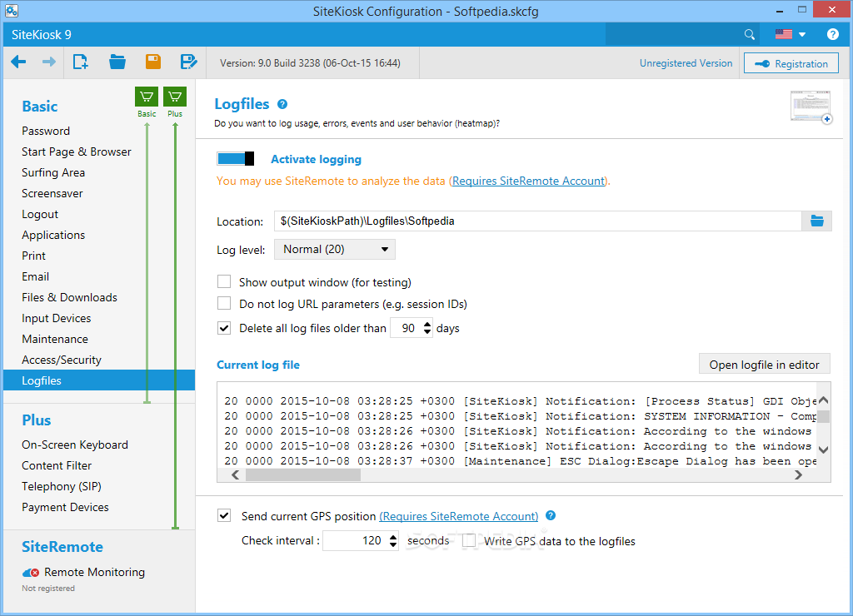Click the Basic section heading
853x616 pixels.
(x=40, y=106)
